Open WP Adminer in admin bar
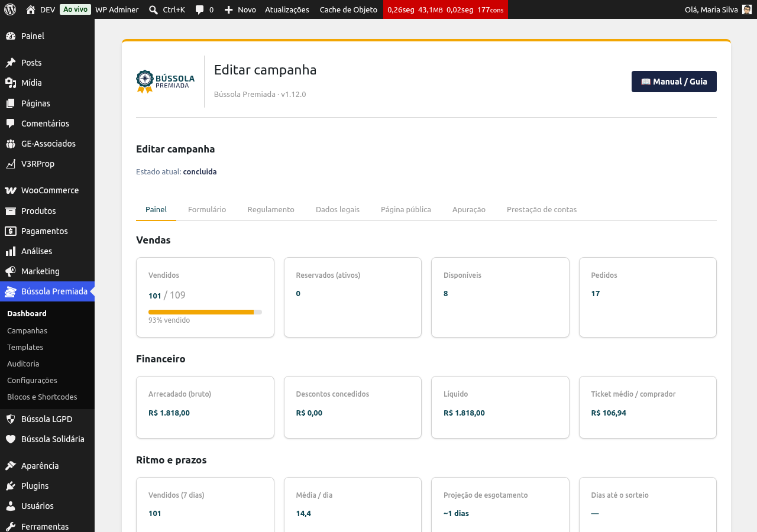Screen dimensions: 757x532 (117, 9)
